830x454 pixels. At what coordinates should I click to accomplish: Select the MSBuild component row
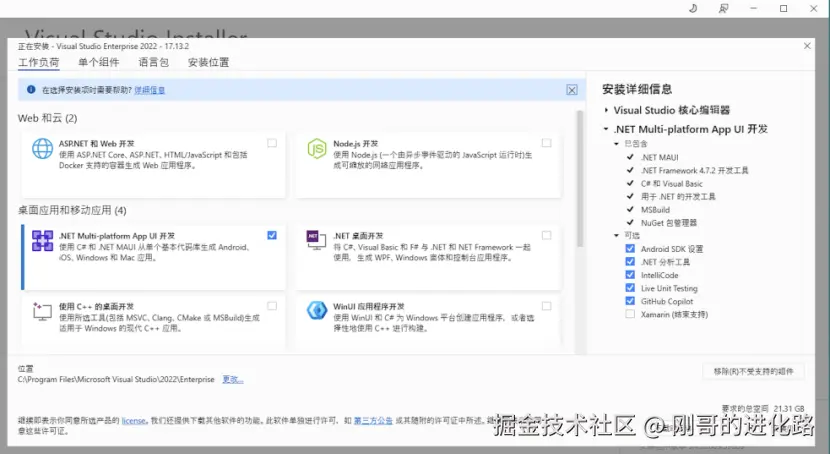pos(655,210)
